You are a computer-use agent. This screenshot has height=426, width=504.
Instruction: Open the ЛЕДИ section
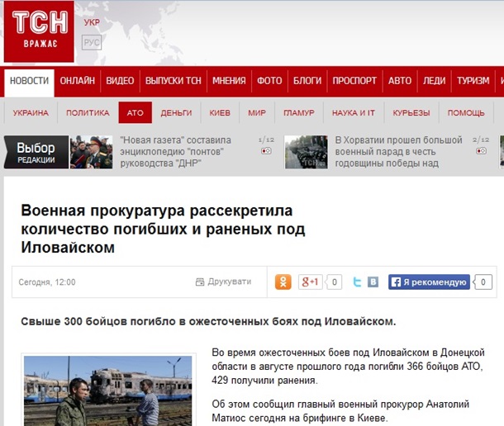(x=435, y=81)
